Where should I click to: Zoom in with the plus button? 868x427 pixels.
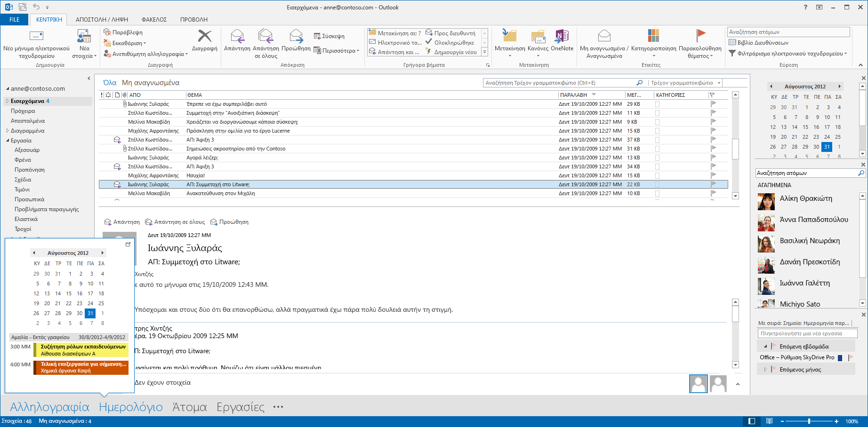836,421
